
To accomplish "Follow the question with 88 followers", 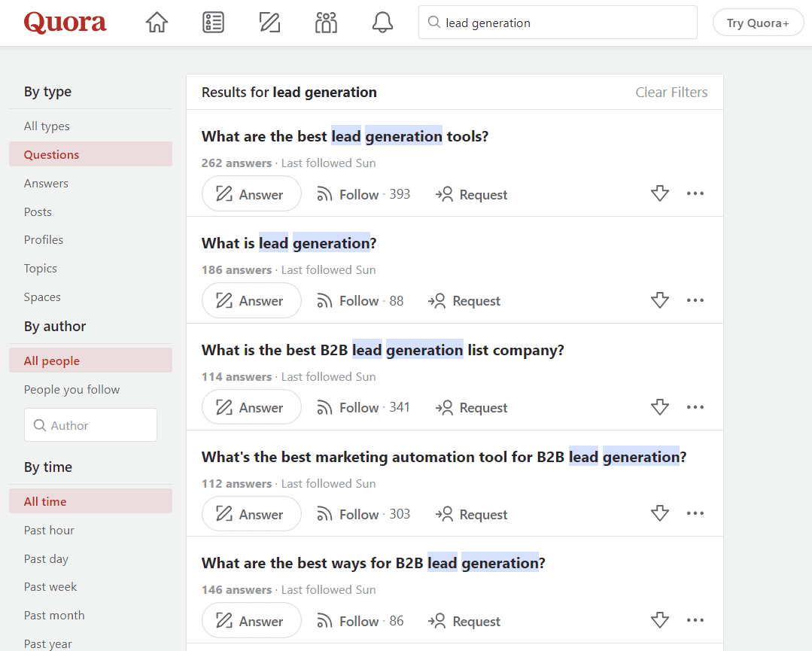I will pyautogui.click(x=360, y=301).
